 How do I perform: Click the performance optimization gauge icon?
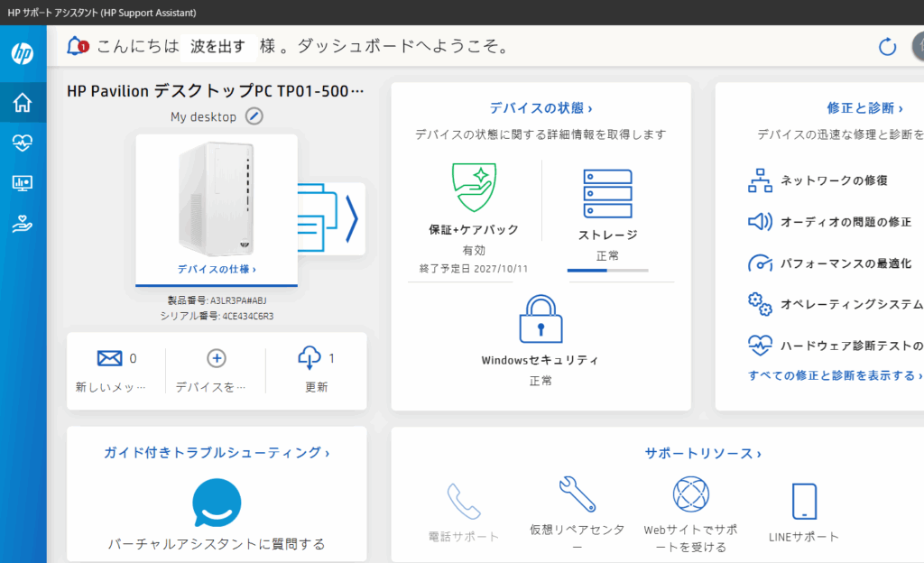pos(760,263)
